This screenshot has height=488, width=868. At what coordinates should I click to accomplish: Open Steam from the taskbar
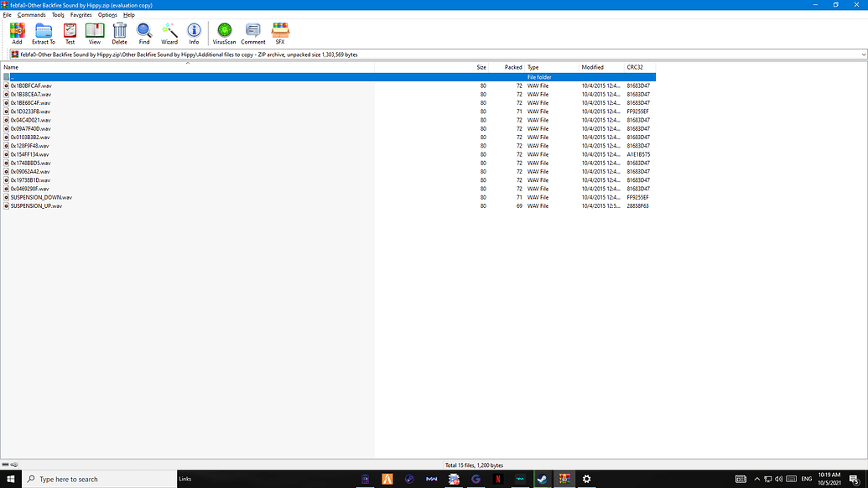pyautogui.click(x=542, y=479)
